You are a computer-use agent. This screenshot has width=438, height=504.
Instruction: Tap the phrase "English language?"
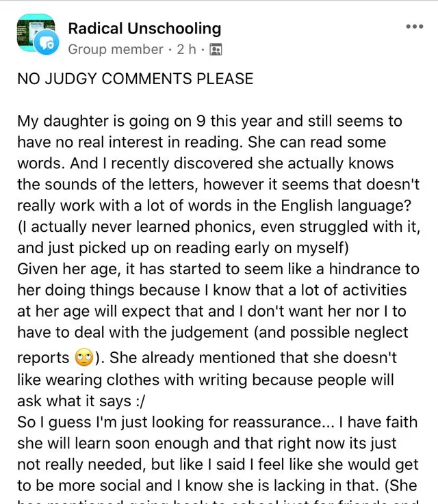[x=346, y=206]
